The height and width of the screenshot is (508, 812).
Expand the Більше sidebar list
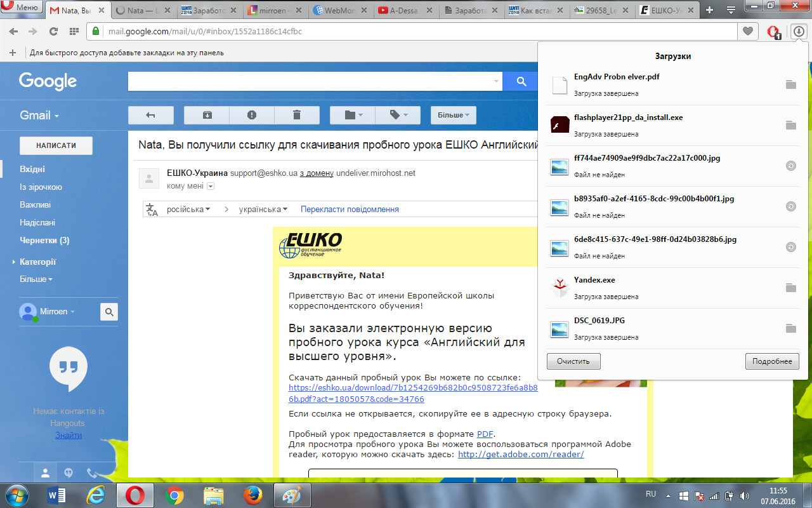[x=36, y=279]
